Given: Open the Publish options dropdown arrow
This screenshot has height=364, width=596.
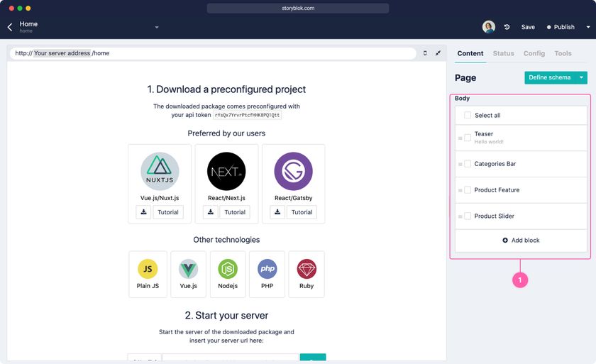Looking at the screenshot, I should point(588,27).
